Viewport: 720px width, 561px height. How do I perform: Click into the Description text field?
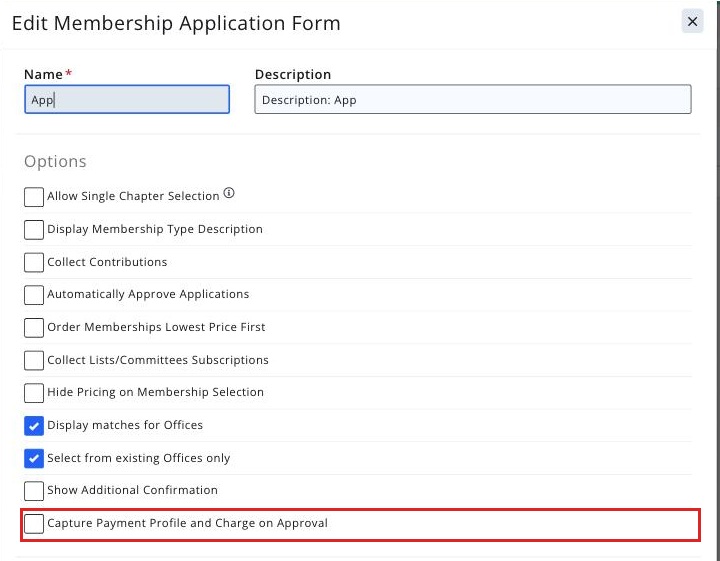click(x=472, y=99)
